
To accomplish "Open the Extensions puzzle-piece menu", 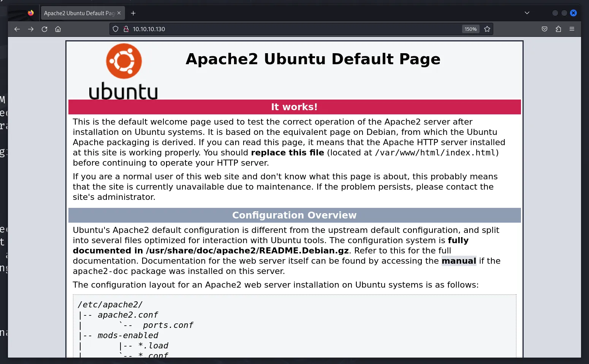I will pyautogui.click(x=558, y=29).
